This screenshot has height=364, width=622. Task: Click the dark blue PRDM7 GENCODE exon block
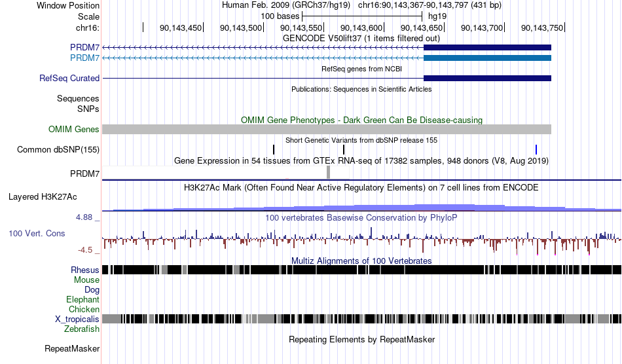click(x=487, y=48)
